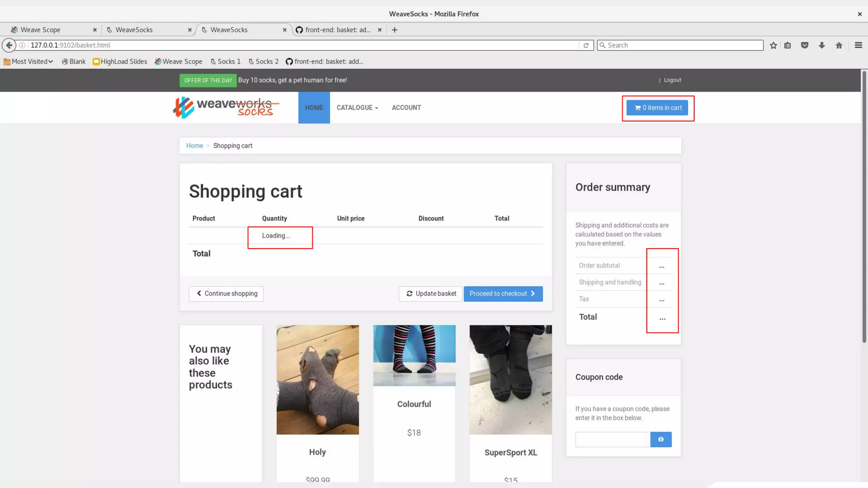Click the Update basket button
Viewport: 868px width, 488px height.
click(x=430, y=294)
